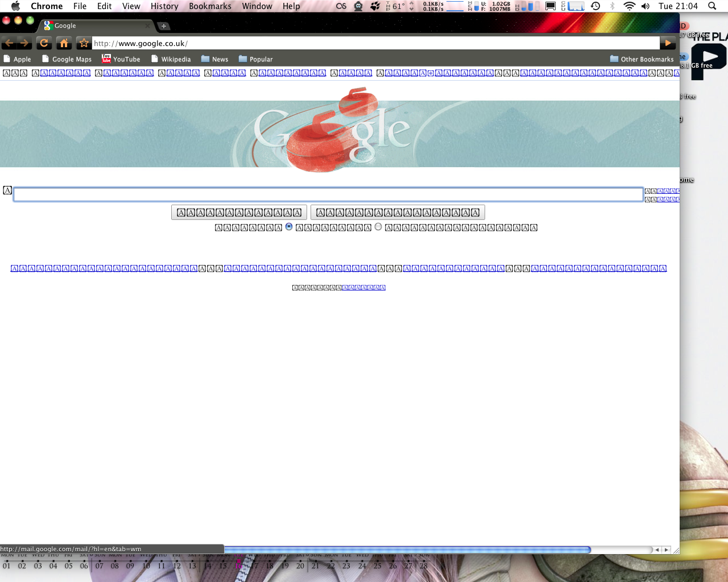
Task: Open the File menu
Action: click(x=80, y=6)
